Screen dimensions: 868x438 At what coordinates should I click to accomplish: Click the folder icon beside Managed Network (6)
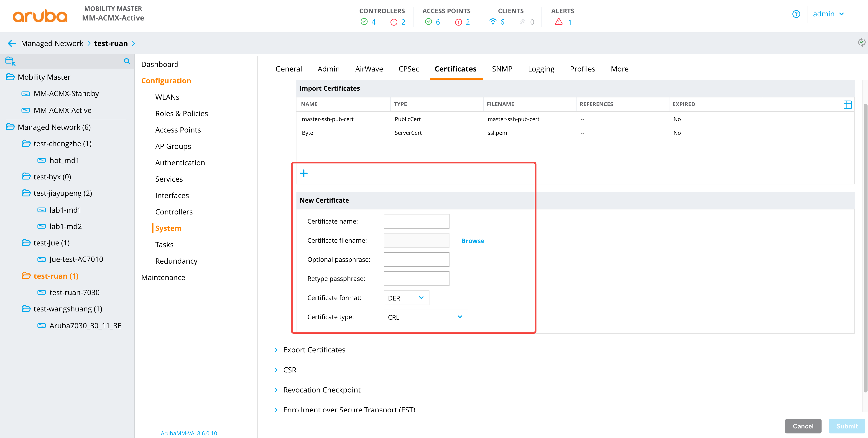pyautogui.click(x=10, y=127)
